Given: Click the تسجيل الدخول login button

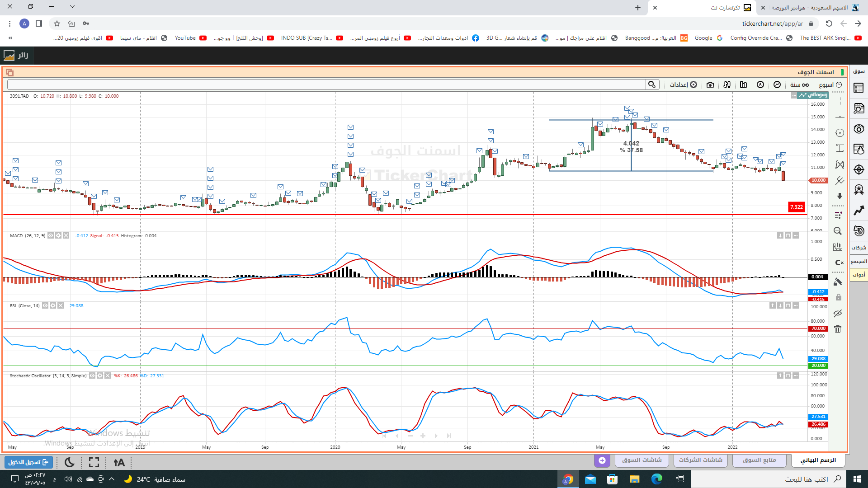Looking at the screenshot, I should pos(28,462).
